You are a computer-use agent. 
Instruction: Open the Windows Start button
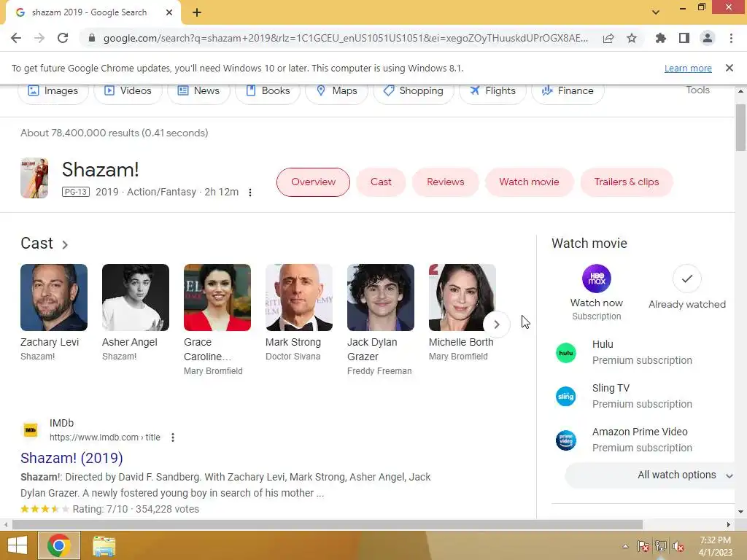point(18,545)
